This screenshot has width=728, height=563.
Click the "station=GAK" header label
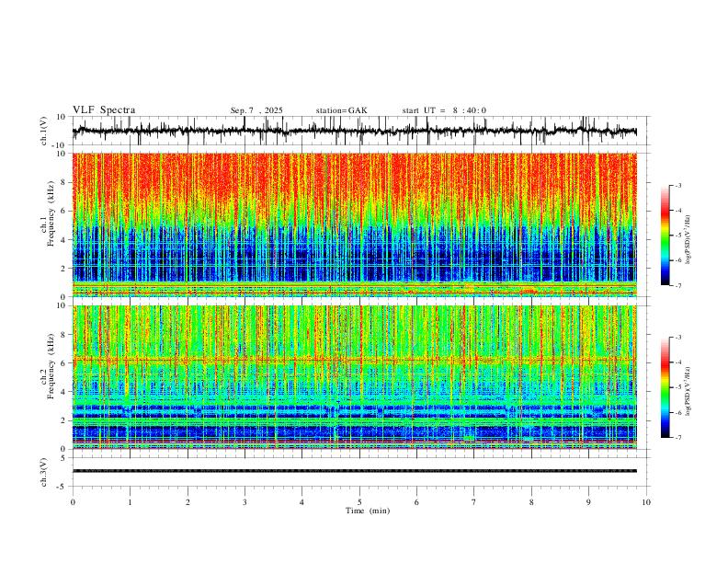(341, 110)
